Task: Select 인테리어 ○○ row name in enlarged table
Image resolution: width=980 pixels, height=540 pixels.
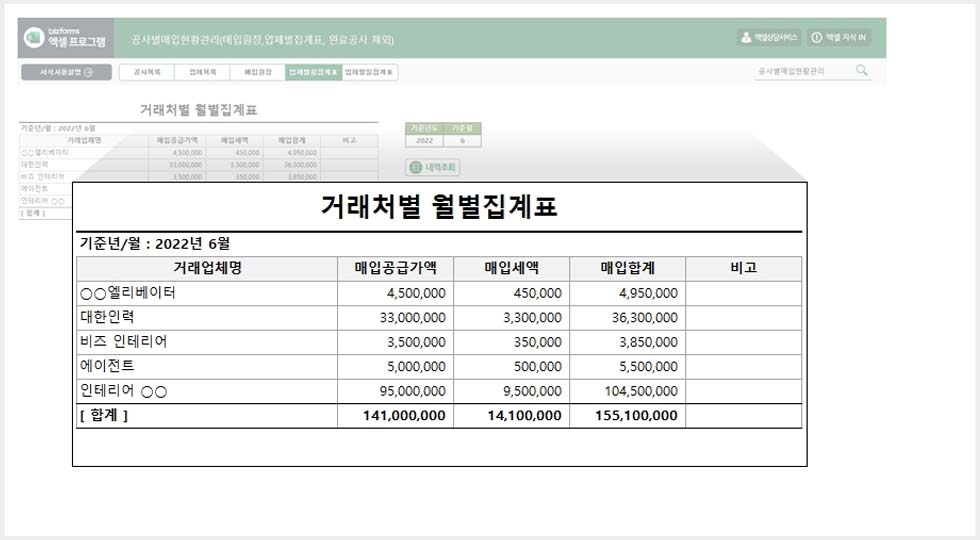Action: [124, 391]
